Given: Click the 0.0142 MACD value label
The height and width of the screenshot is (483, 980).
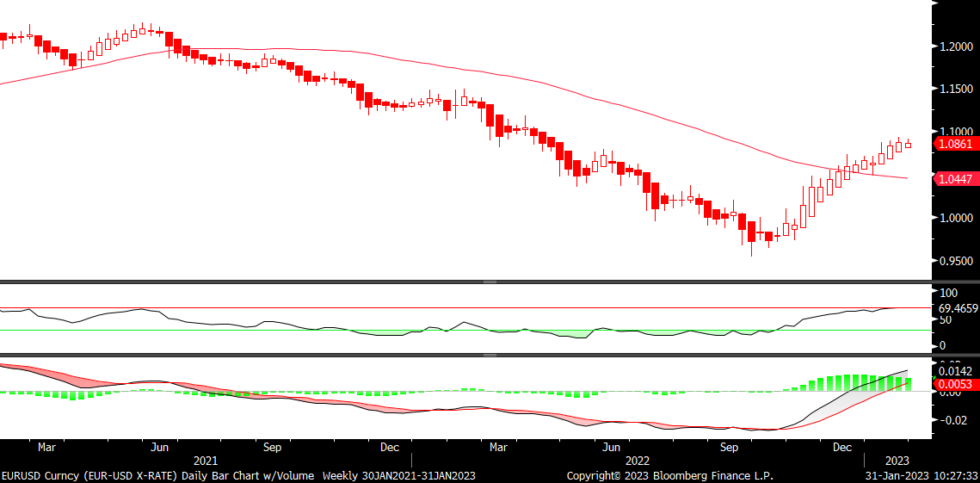Looking at the screenshot, I should pos(954,372).
